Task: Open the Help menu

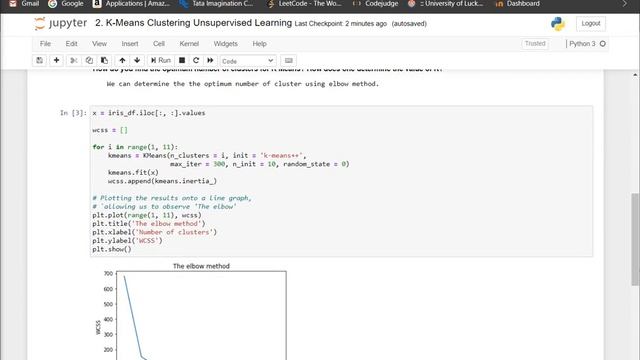Action: tap(259, 44)
